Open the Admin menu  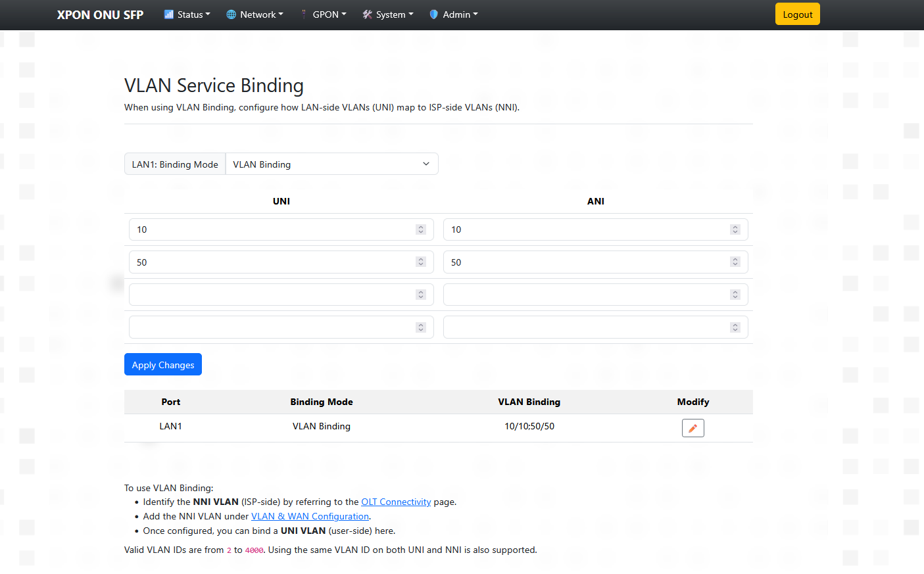pyautogui.click(x=454, y=14)
